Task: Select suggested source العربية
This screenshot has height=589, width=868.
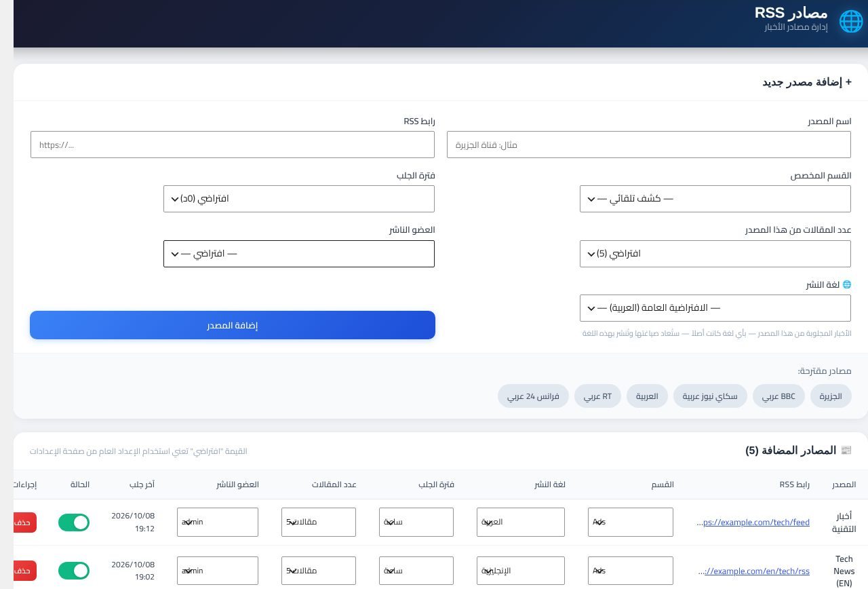Action: [647, 396]
